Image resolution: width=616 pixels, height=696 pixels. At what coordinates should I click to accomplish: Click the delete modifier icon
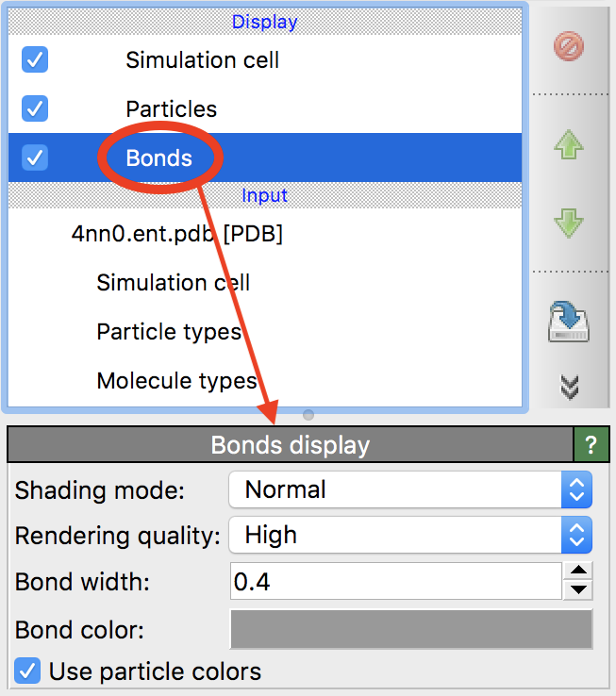pos(569,45)
